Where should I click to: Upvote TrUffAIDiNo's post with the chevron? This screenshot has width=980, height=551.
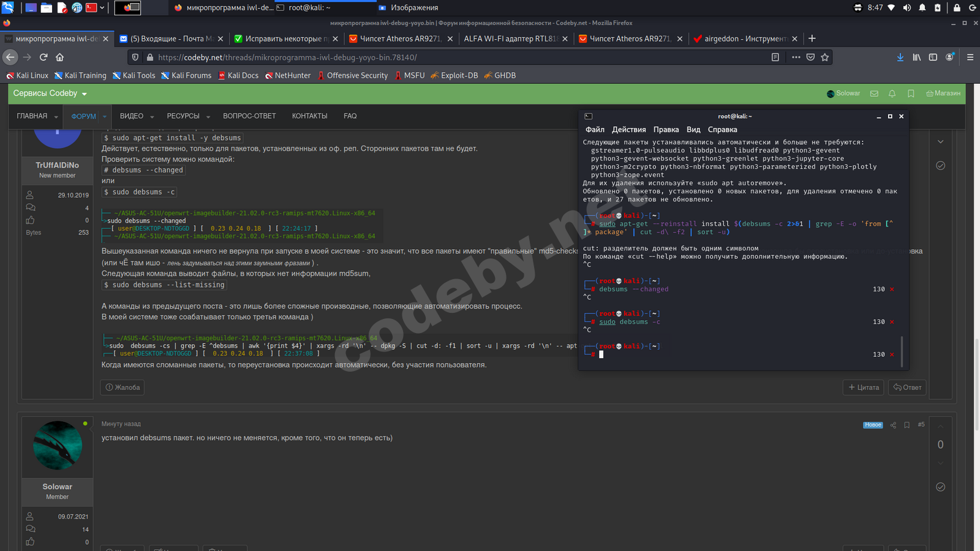[941, 141]
